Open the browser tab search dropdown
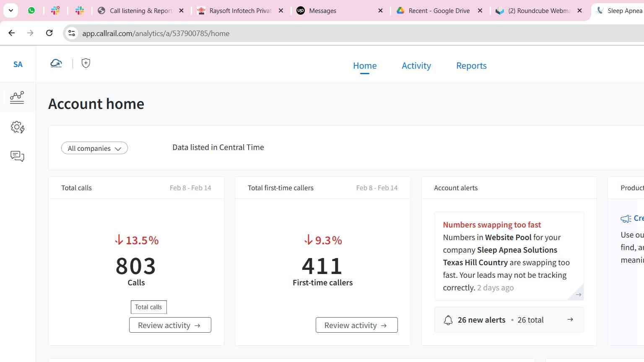This screenshot has height=362, width=644. click(x=10, y=10)
